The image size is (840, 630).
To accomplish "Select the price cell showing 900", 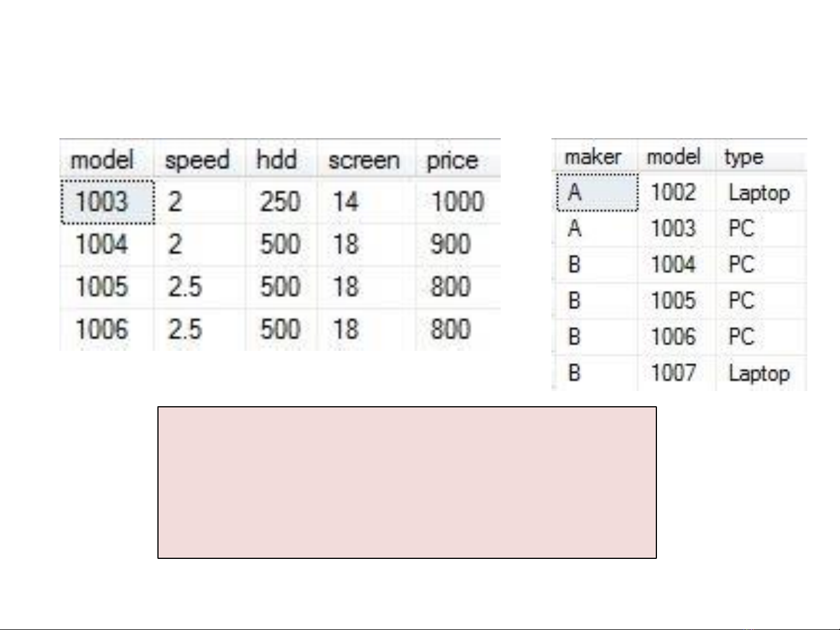I will tap(450, 244).
